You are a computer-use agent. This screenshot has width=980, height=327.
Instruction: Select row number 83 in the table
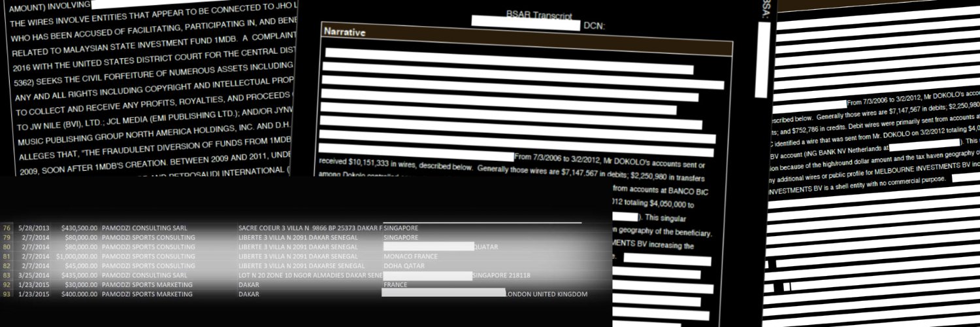pos(7,275)
